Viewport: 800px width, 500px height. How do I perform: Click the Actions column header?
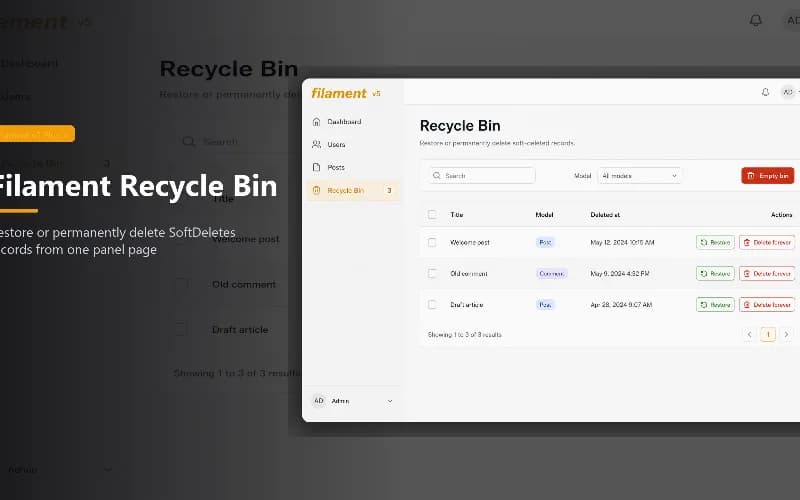pyautogui.click(x=782, y=215)
